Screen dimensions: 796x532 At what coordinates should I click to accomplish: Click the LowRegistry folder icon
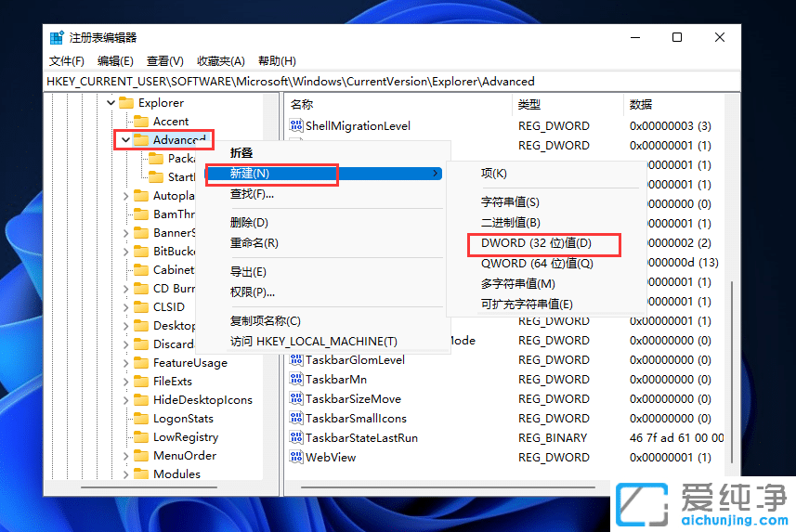pos(141,437)
